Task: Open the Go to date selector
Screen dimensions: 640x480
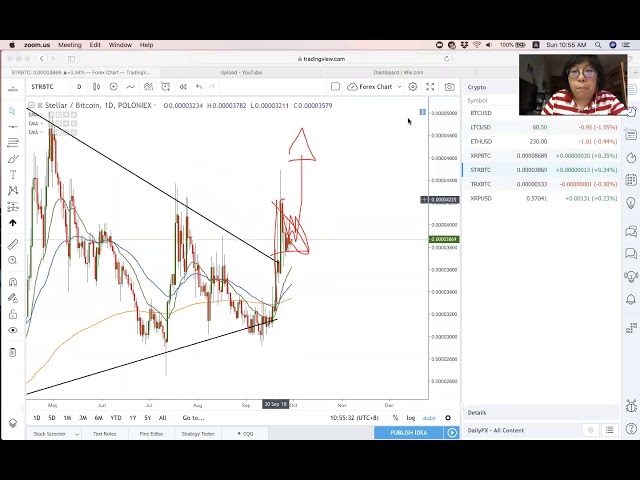Action: tap(193, 418)
